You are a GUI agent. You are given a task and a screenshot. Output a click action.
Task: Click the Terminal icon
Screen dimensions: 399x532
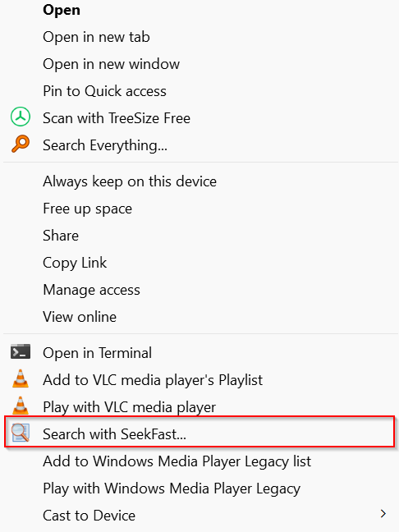point(21,351)
